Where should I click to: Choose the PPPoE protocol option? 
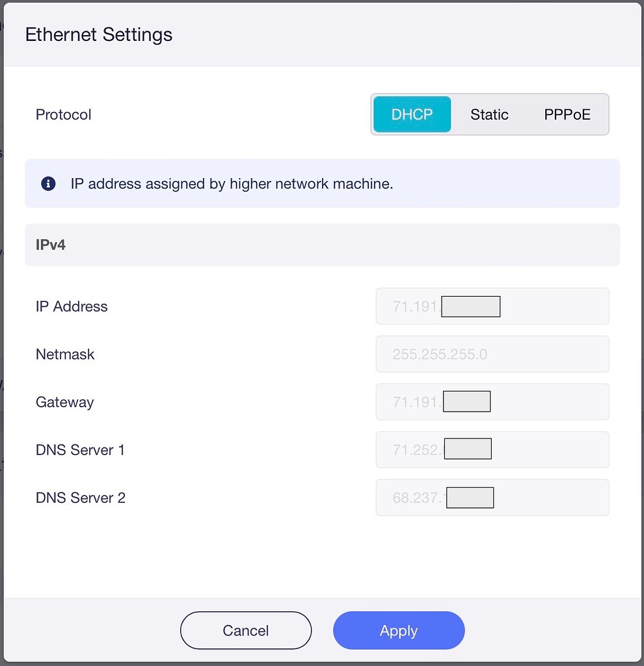point(567,114)
